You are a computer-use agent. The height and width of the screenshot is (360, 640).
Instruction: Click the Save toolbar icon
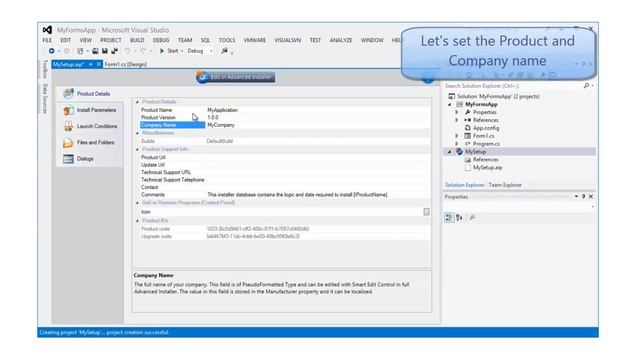point(104,51)
